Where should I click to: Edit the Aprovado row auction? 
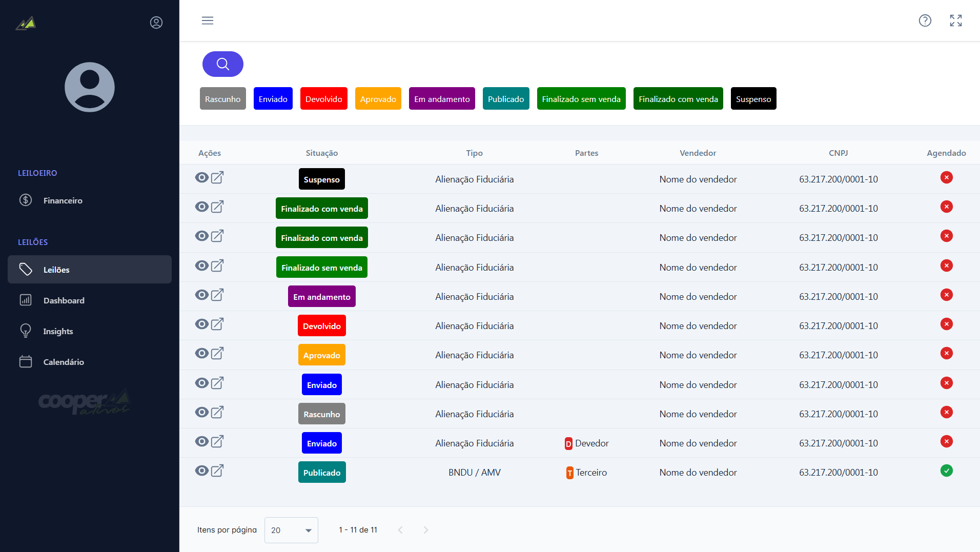click(x=217, y=353)
